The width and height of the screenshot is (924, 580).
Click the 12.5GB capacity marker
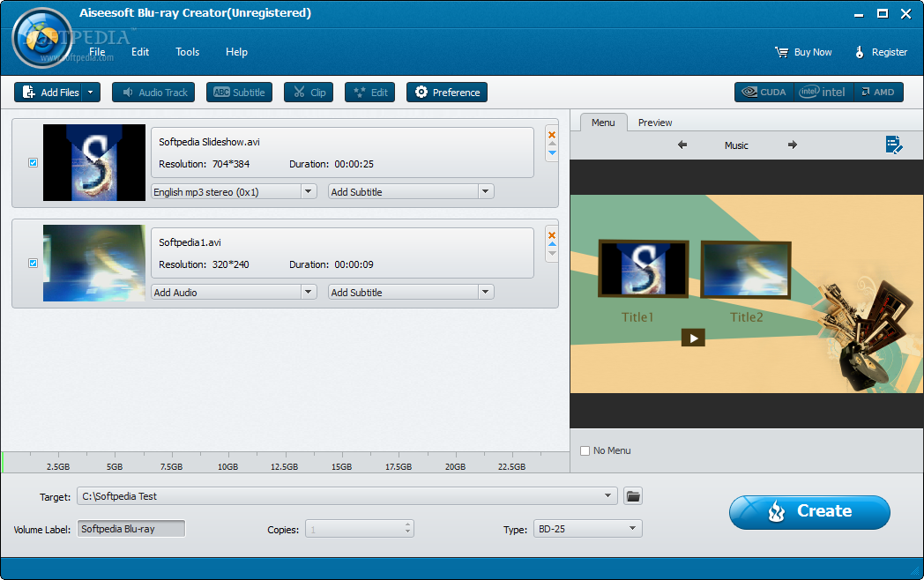click(x=285, y=466)
